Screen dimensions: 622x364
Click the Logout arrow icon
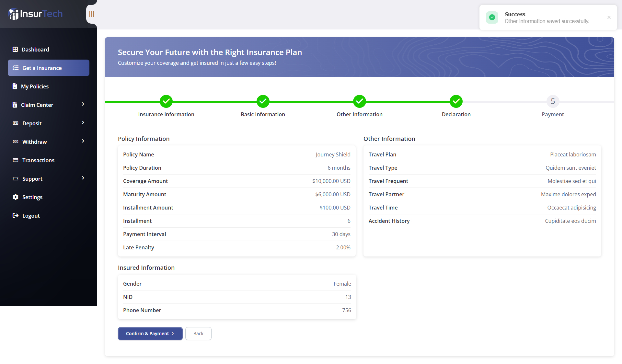tap(16, 216)
